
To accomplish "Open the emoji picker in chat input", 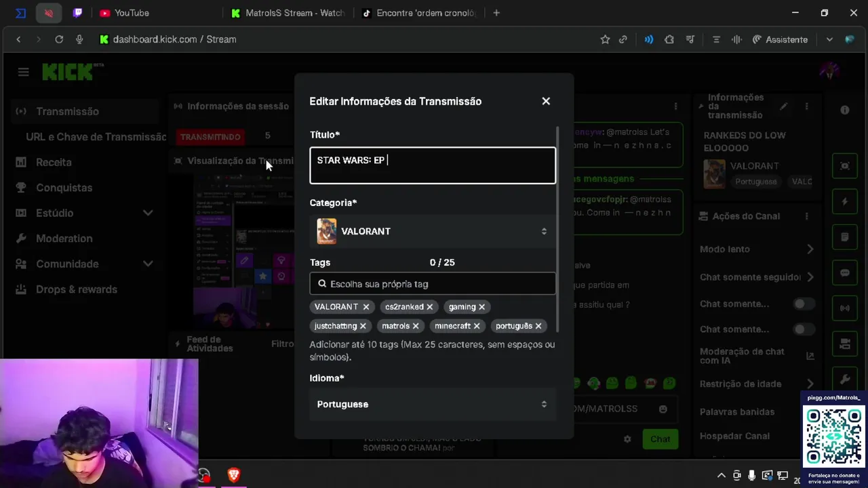I will tap(663, 409).
